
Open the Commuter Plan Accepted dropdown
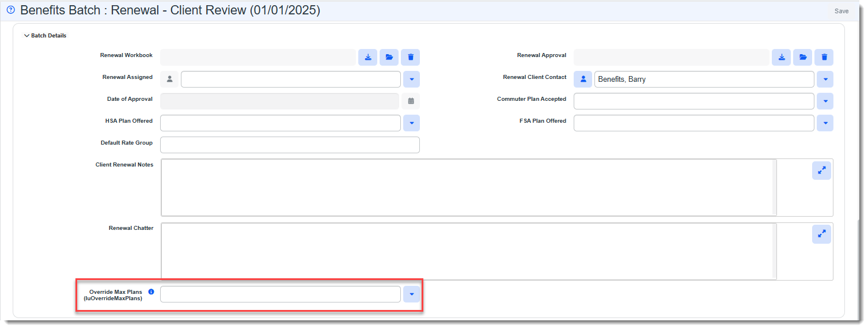click(825, 101)
